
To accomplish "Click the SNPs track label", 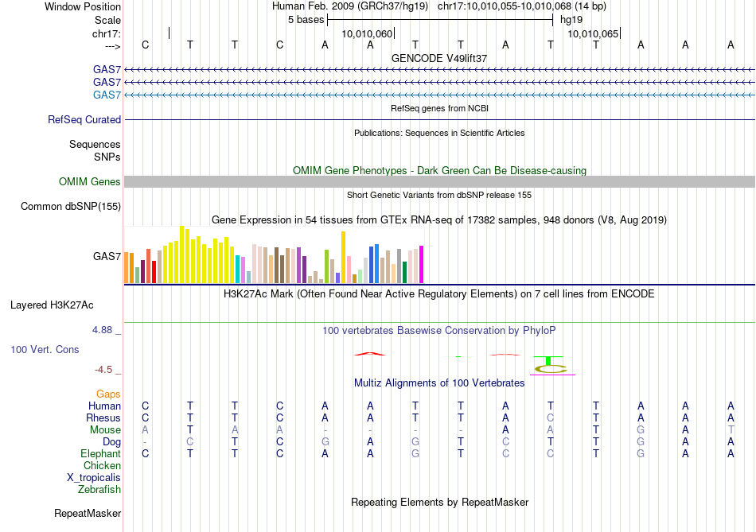I will coord(107,157).
